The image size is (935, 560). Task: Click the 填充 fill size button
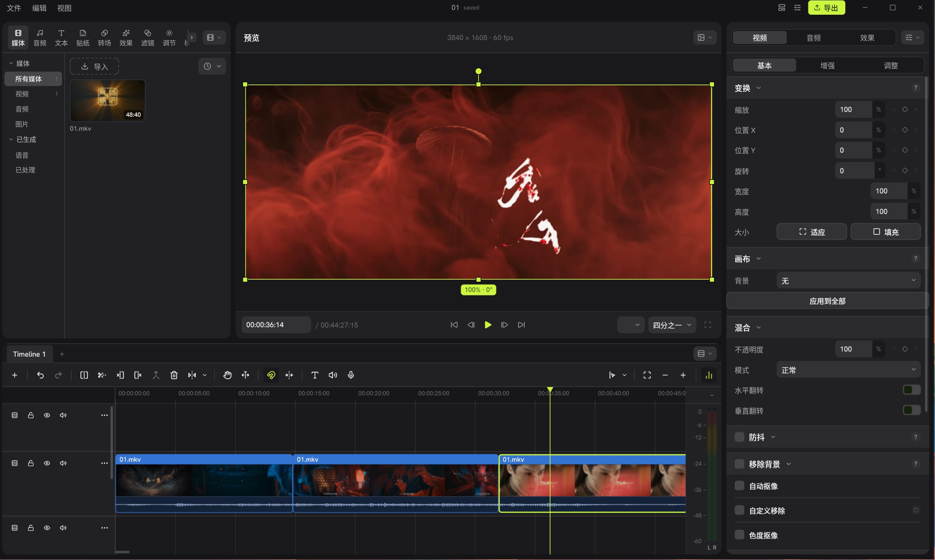tap(886, 232)
